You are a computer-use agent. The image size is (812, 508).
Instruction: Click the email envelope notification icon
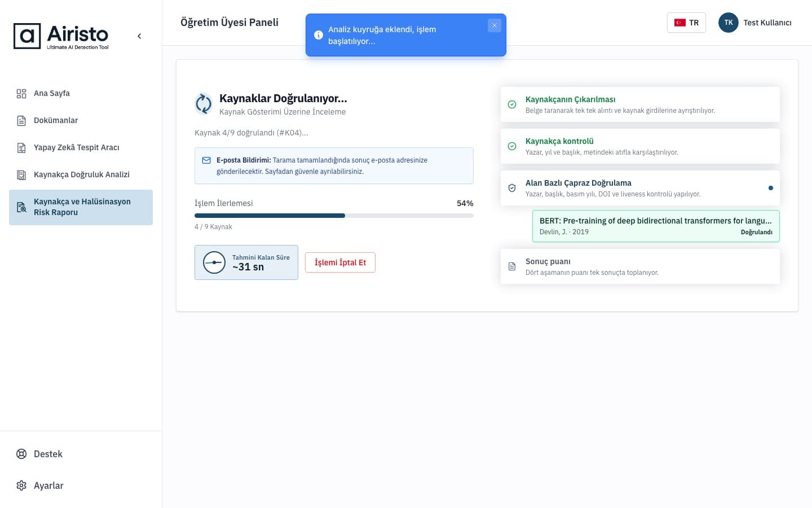tap(206, 160)
